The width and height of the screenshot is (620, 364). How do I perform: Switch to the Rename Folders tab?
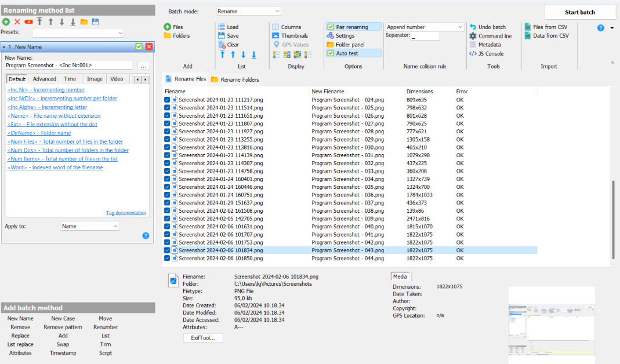235,79
